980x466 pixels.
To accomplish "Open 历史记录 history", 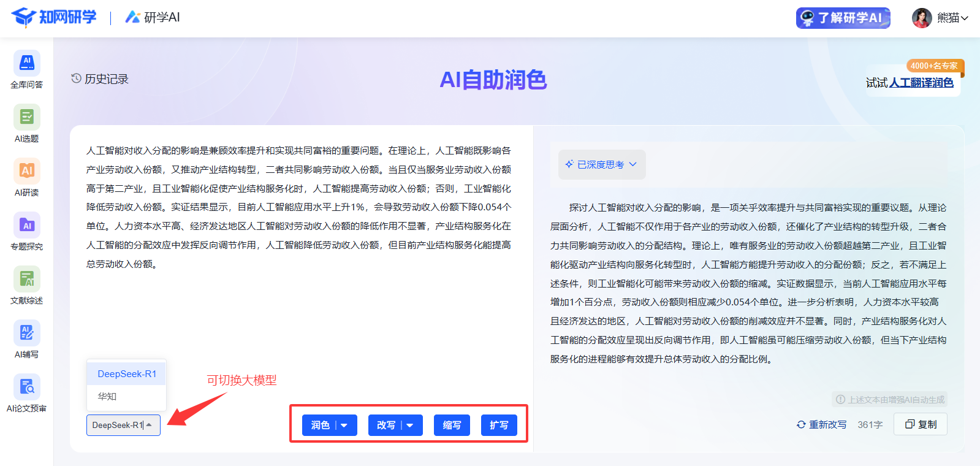I will pos(100,79).
